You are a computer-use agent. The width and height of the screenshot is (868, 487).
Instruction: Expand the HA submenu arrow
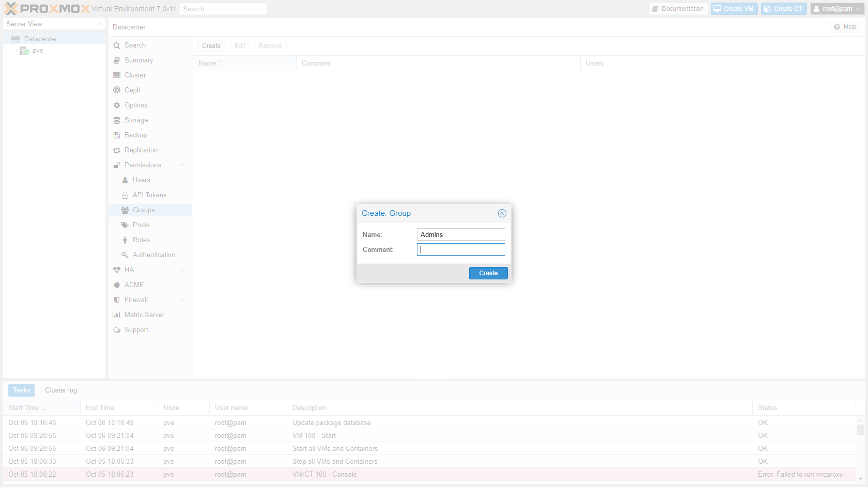[182, 270]
